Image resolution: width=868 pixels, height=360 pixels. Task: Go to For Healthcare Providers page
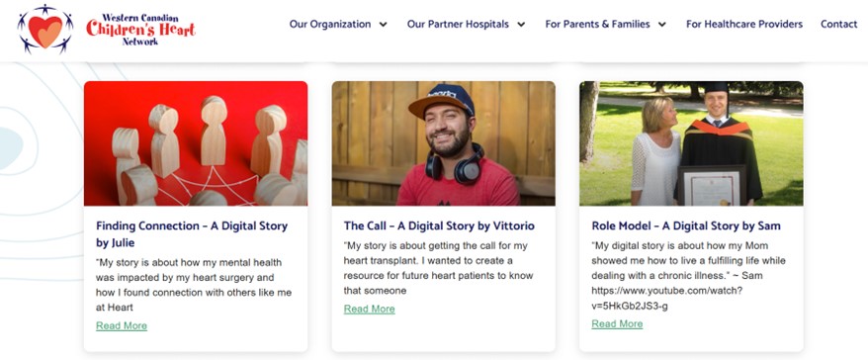(x=744, y=25)
